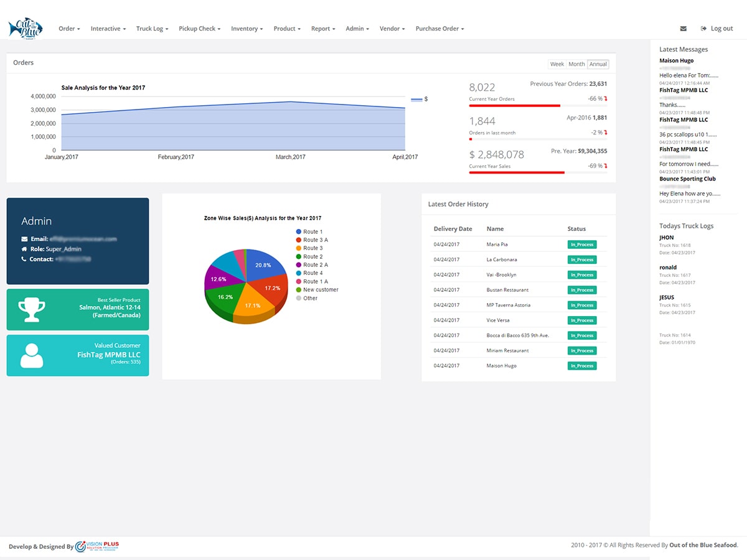Open the Inventory dropdown menu

247,29
